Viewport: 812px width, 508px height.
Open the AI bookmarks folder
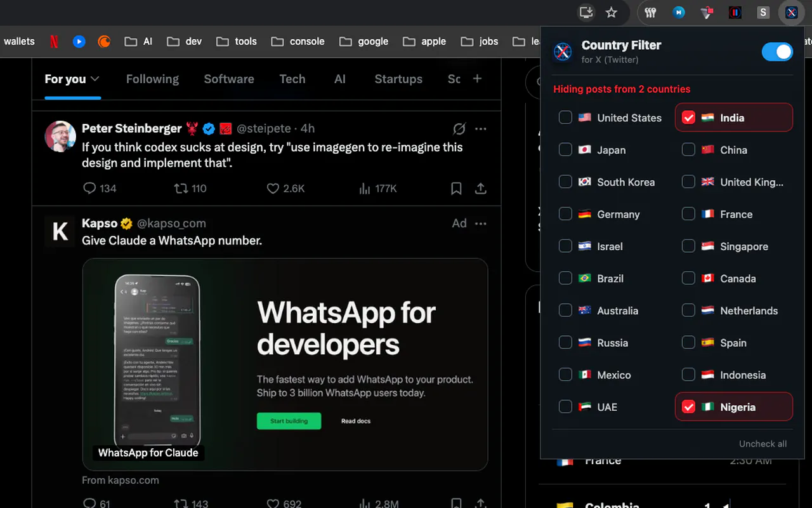[138, 41]
